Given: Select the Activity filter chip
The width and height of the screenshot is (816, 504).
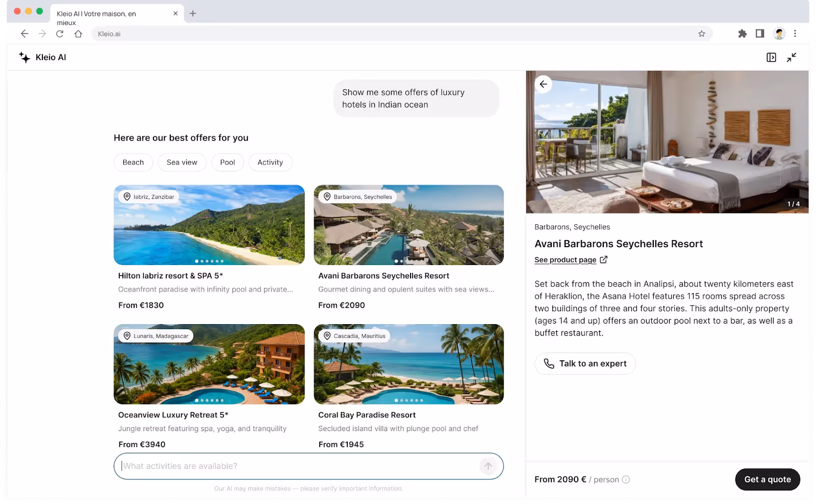Looking at the screenshot, I should pos(270,163).
